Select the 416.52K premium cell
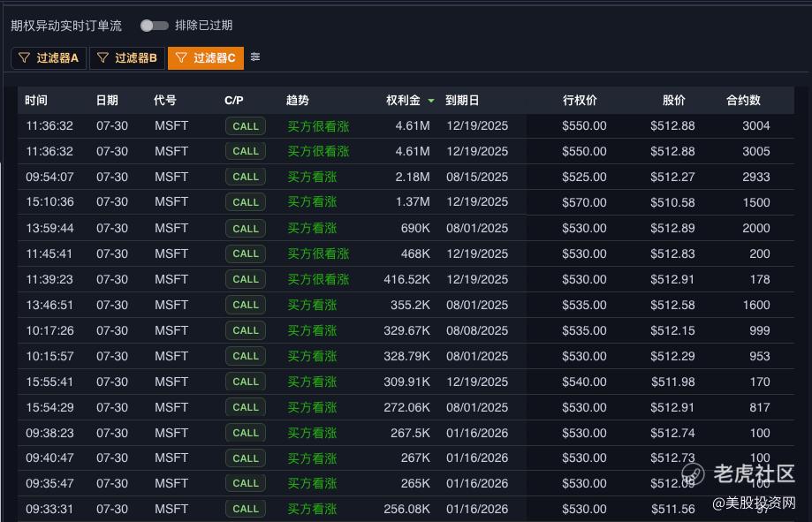The image size is (812, 522). tap(407, 279)
